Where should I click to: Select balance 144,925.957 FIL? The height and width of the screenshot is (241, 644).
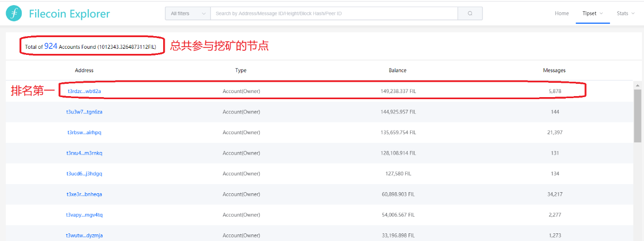pos(398,112)
